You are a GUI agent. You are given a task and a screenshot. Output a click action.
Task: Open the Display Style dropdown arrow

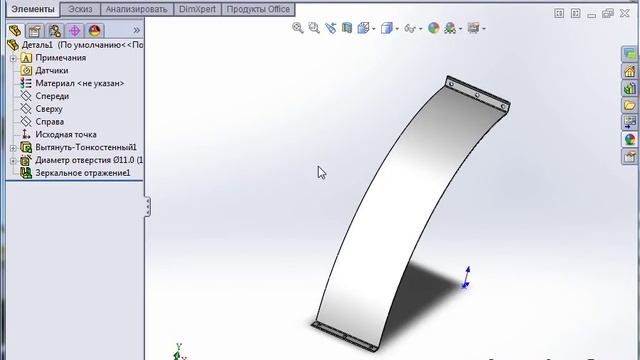pos(397,29)
